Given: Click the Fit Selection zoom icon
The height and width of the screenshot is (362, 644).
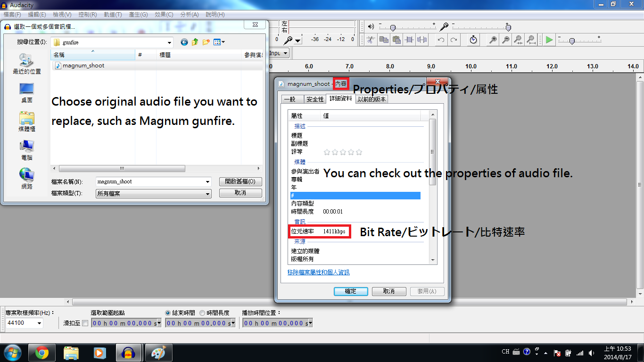Looking at the screenshot, I should coord(518,40).
